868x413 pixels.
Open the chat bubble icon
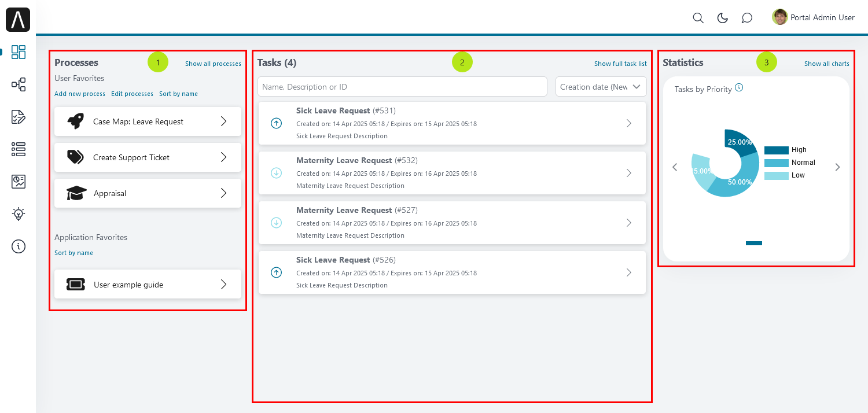747,18
